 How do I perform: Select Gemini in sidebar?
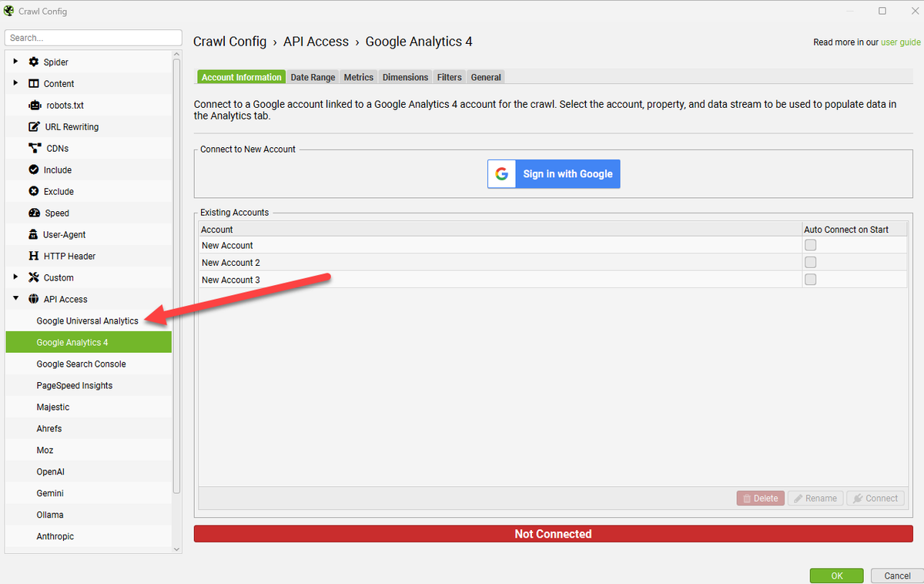pos(89,493)
